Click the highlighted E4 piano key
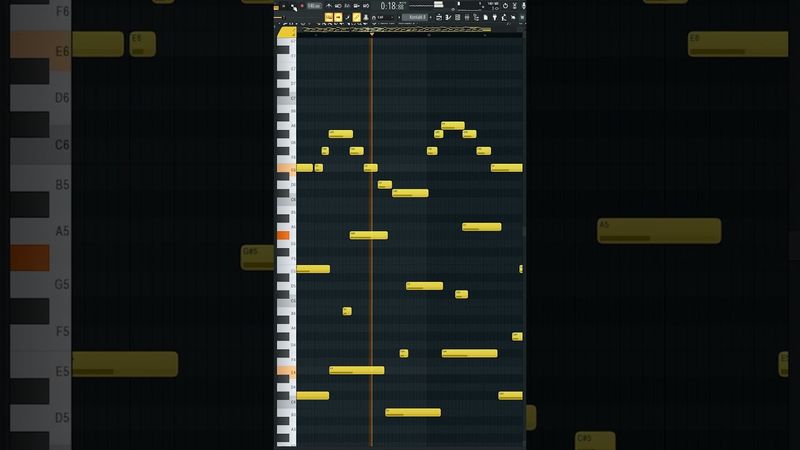Screen dimensions: 800x450 click(287, 370)
